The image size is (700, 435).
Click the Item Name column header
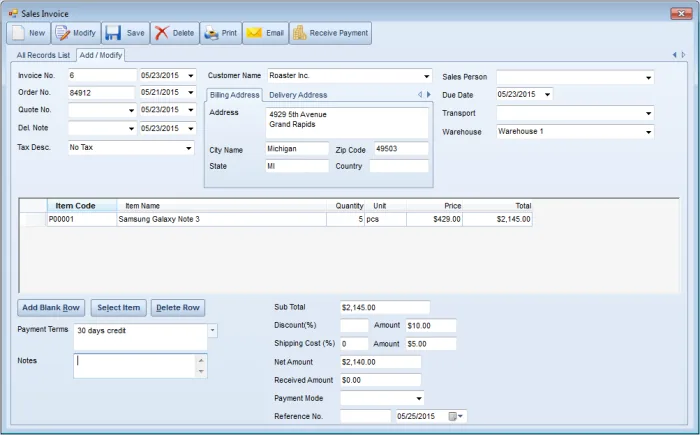point(221,206)
